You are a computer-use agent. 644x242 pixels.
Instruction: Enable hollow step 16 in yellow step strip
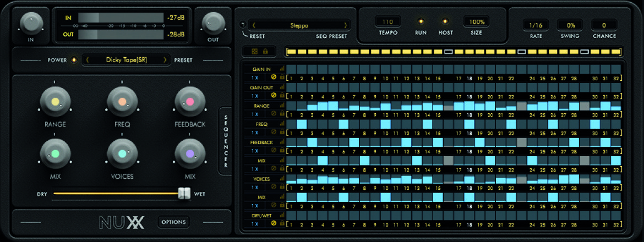[449, 52]
